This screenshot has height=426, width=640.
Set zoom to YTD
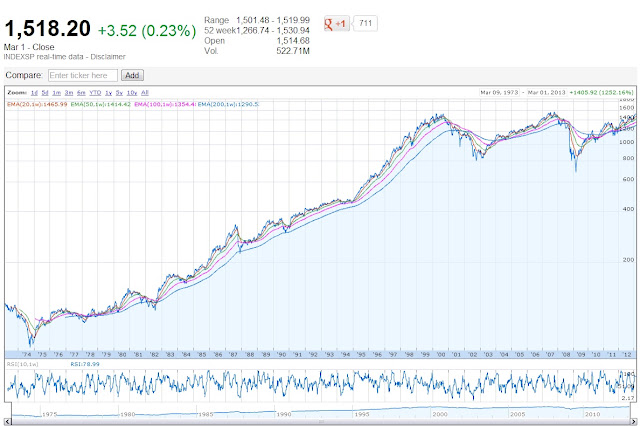pos(95,93)
